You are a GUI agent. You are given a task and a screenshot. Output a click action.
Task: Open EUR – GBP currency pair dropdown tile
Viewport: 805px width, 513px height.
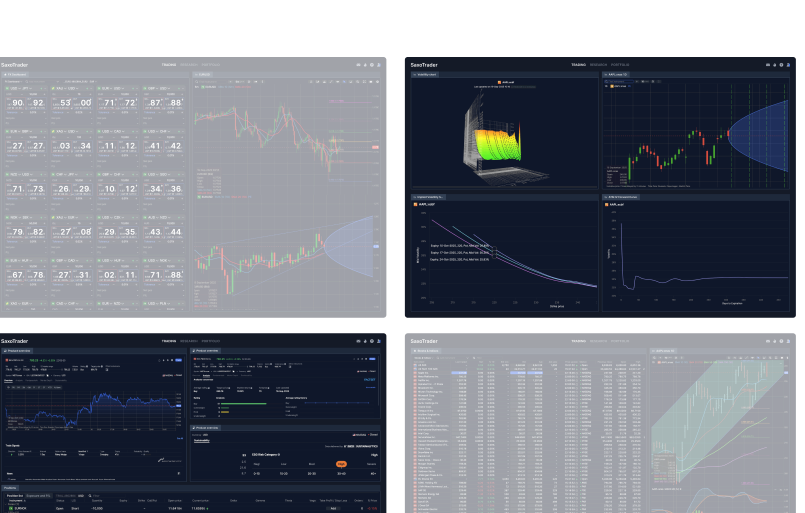25,131
